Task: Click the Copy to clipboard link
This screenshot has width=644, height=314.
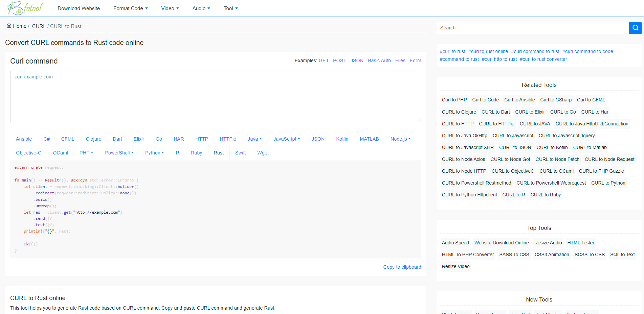Action: coord(402,267)
